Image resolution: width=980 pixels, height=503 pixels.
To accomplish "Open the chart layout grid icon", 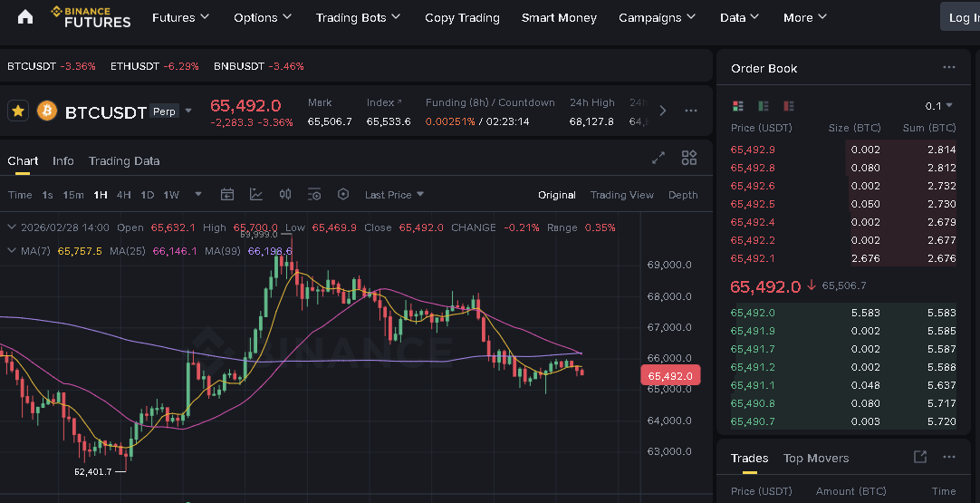I will [688, 158].
